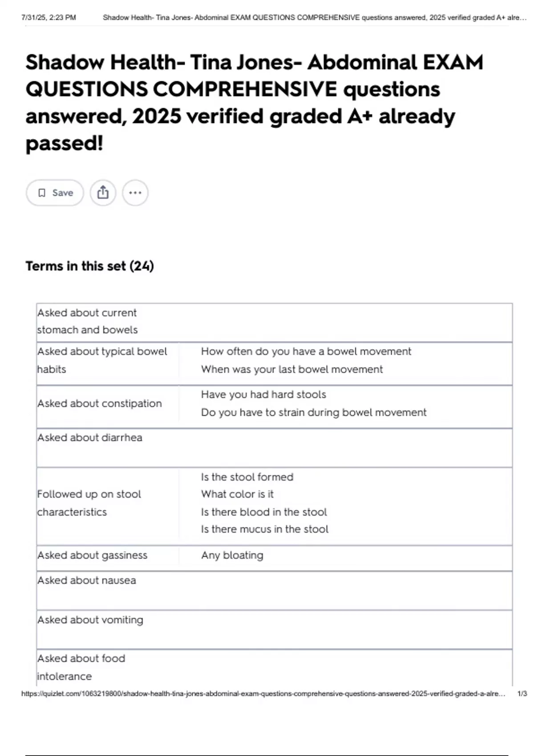Screen dimensions: 534x756
Task: Click 'Terms in this set (24)' heading
Action: tap(89, 266)
